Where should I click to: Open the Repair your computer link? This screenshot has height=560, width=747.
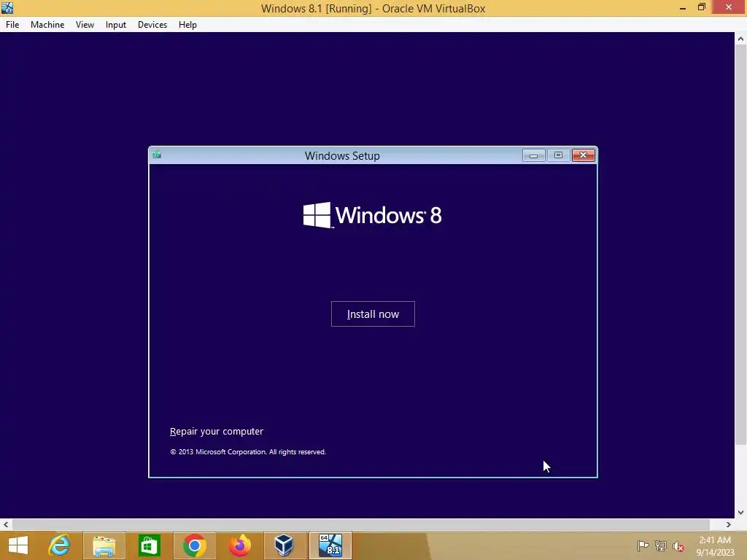[x=216, y=431]
